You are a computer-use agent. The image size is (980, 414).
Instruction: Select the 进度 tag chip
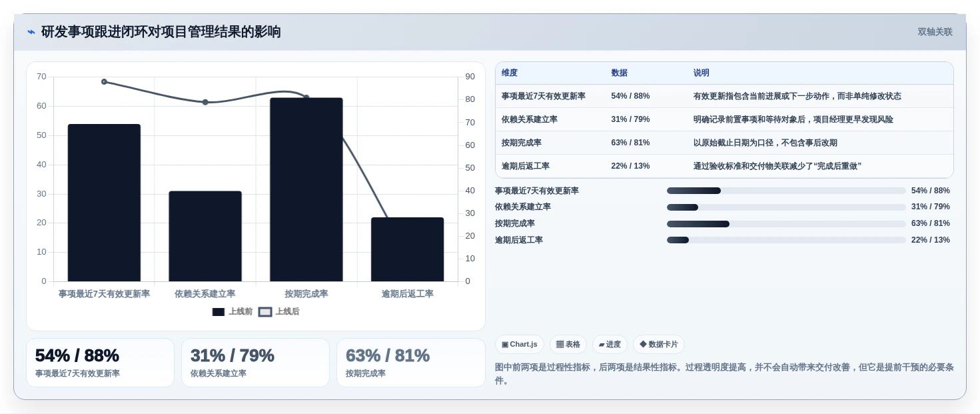point(610,345)
